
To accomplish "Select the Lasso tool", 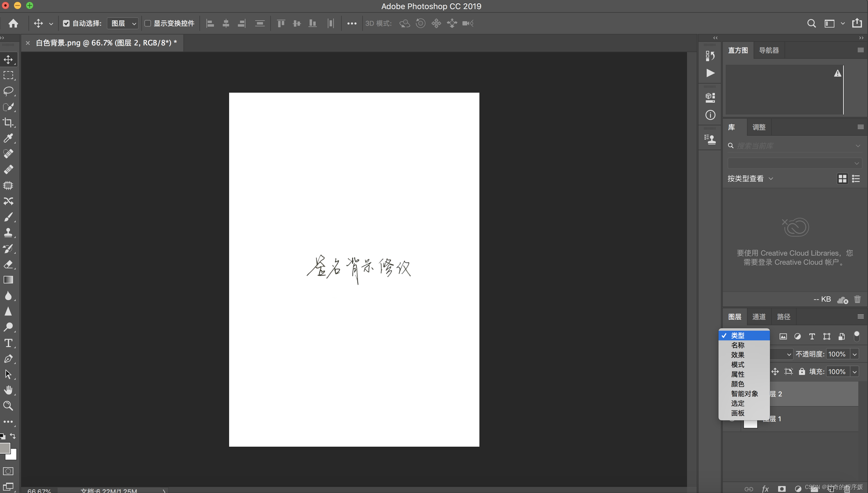I will point(8,91).
